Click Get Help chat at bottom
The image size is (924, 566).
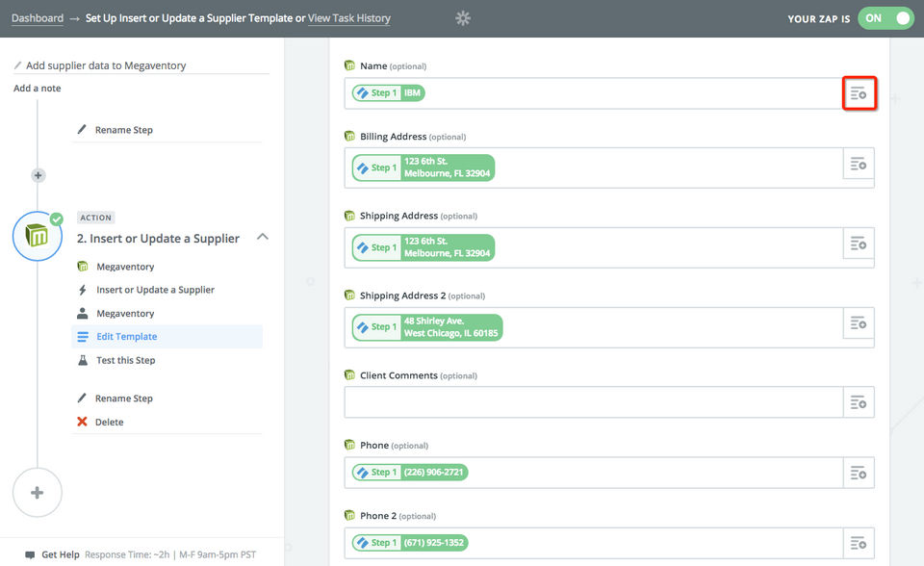[61, 554]
